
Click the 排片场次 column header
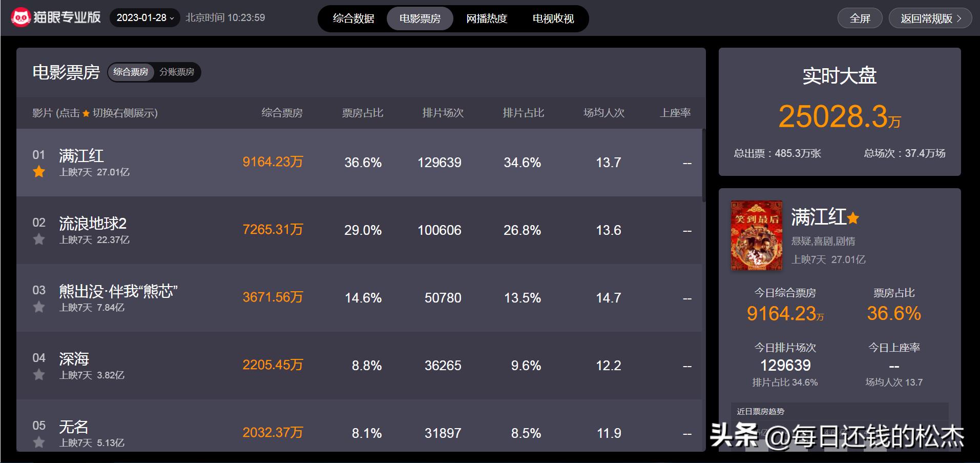[x=443, y=113]
